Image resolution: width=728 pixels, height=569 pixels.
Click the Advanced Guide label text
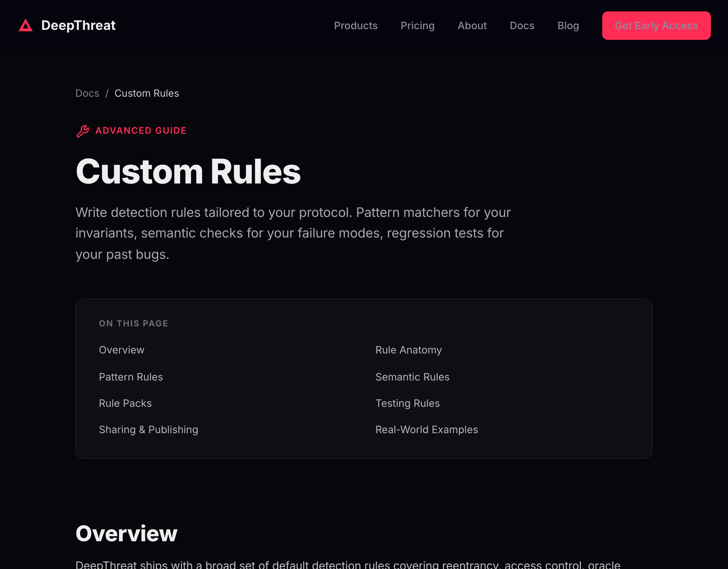pos(141,131)
